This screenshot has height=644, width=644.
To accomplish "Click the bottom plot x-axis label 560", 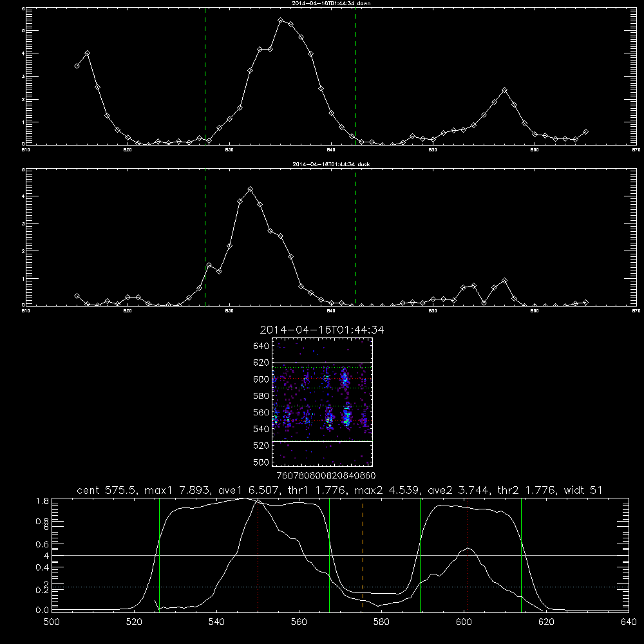I will coord(299,622).
